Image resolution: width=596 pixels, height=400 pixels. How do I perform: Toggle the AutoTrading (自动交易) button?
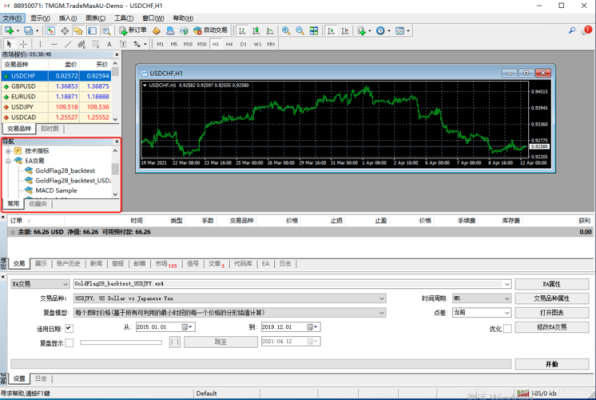210,30
